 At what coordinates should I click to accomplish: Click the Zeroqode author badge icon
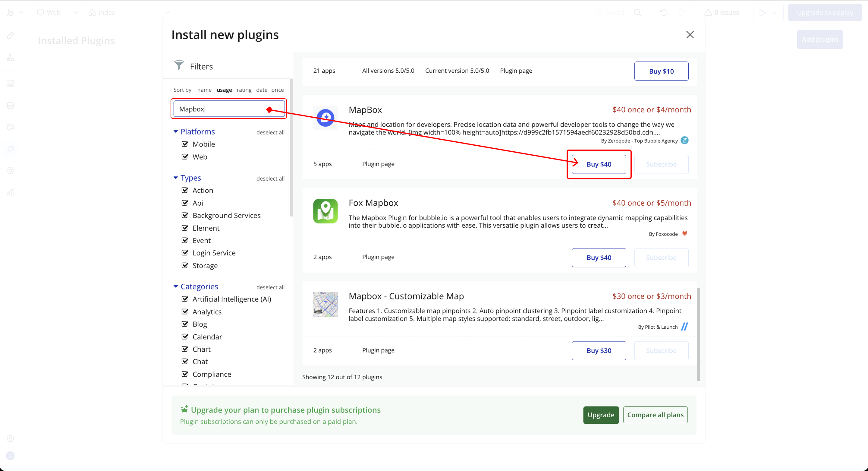tap(684, 140)
